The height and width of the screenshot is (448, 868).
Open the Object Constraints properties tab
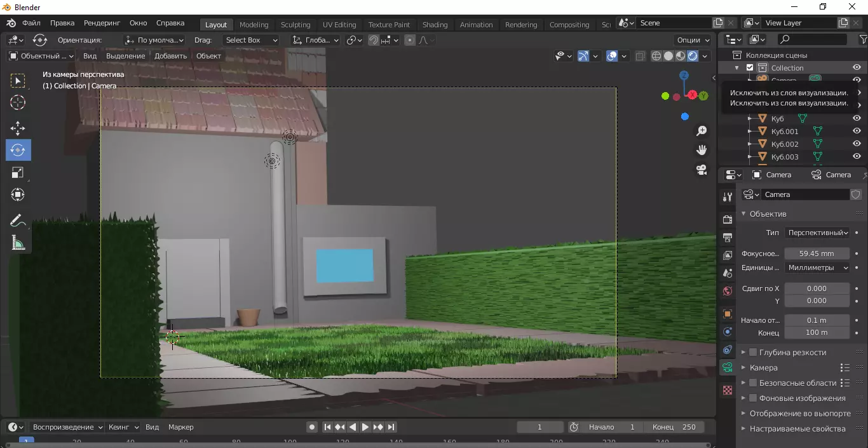click(x=728, y=350)
